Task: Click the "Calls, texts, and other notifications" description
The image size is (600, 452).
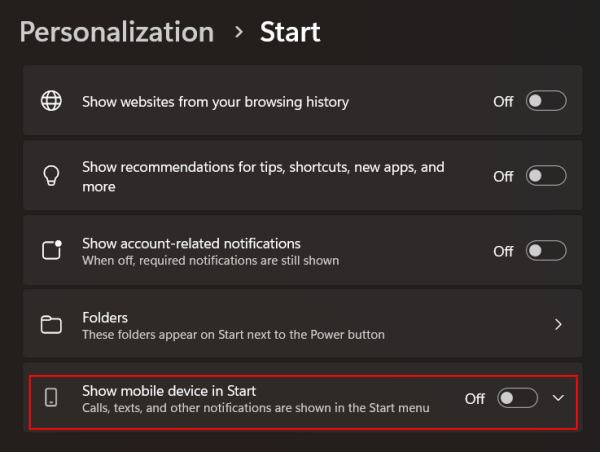Action: click(255, 407)
